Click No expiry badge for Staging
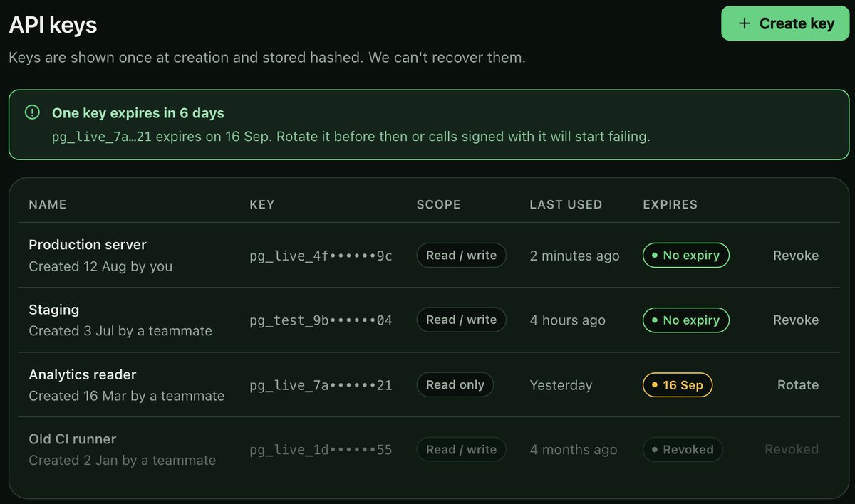 click(x=686, y=320)
